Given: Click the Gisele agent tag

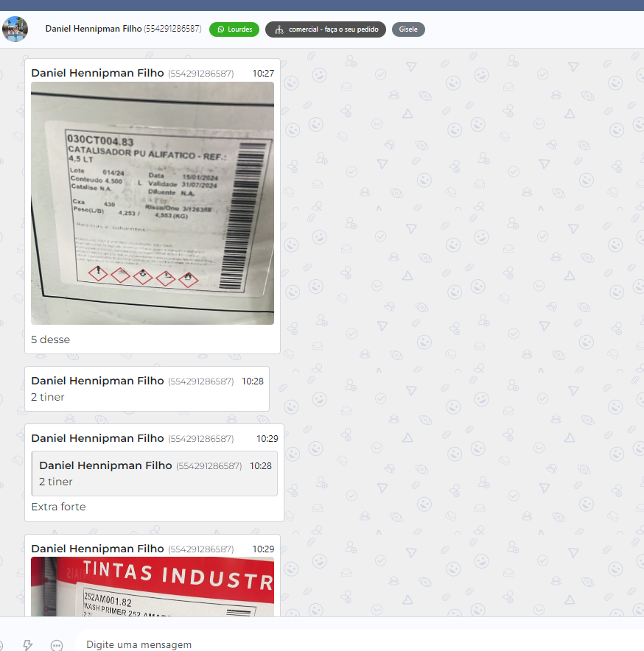Looking at the screenshot, I should pyautogui.click(x=408, y=29).
